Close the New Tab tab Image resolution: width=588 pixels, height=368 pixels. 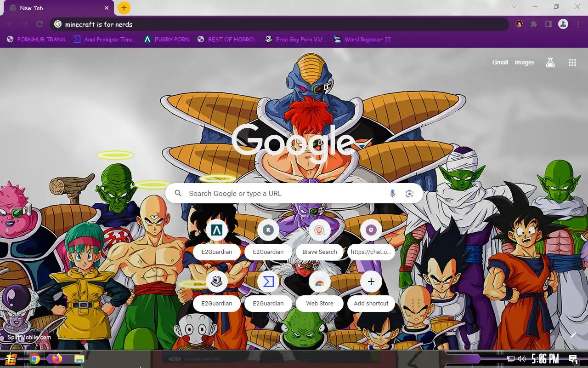[107, 8]
